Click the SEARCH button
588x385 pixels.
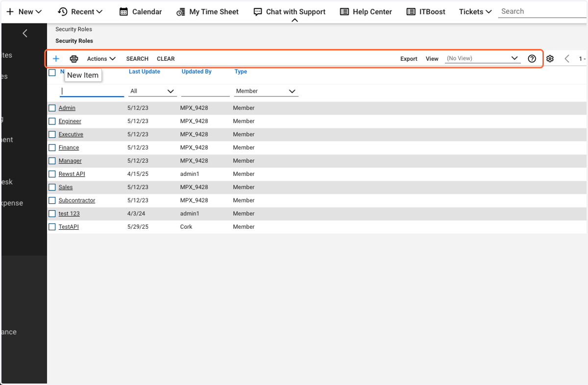137,59
